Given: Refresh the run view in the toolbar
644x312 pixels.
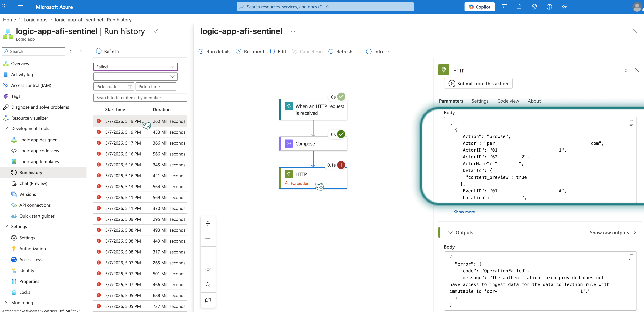Looking at the screenshot, I should tap(340, 51).
